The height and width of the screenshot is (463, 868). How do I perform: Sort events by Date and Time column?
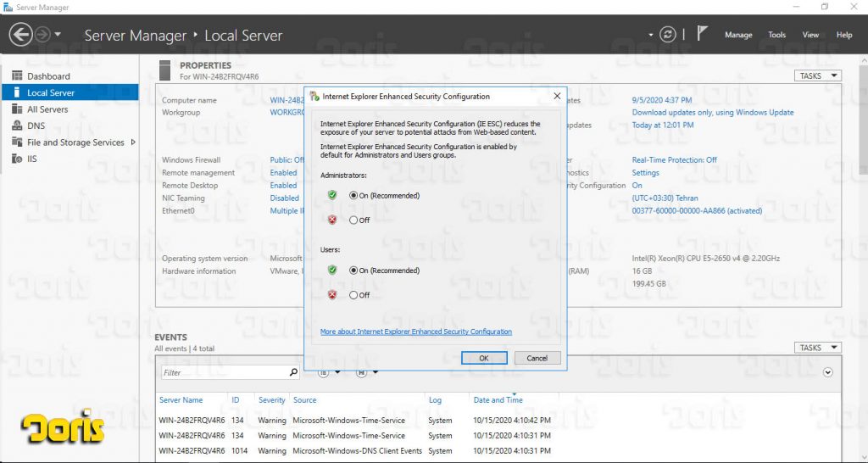coord(498,400)
